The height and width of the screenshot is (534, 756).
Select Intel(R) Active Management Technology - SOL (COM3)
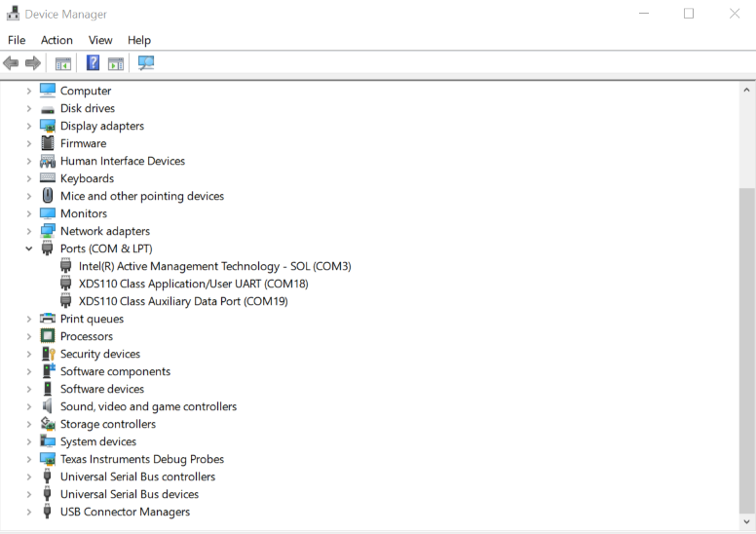(x=214, y=266)
